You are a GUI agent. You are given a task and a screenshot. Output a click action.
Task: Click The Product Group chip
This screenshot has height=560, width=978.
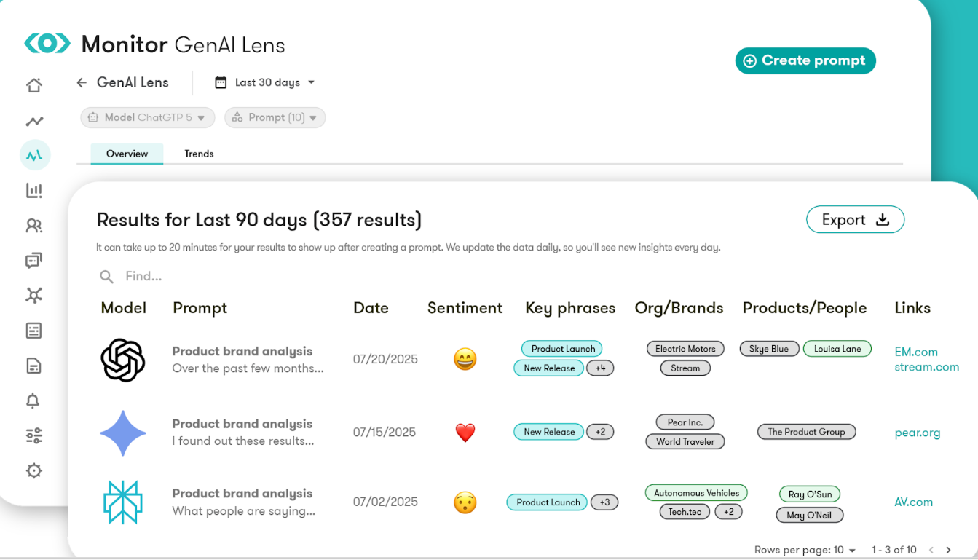tap(806, 432)
